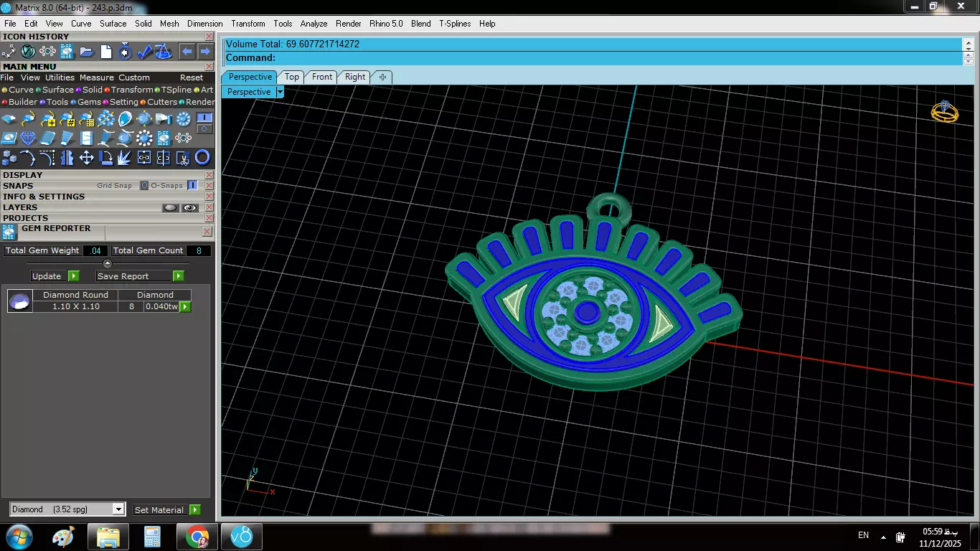980x551 pixels.
Task: Select the wireframe diamond icon
Action: (x=28, y=138)
